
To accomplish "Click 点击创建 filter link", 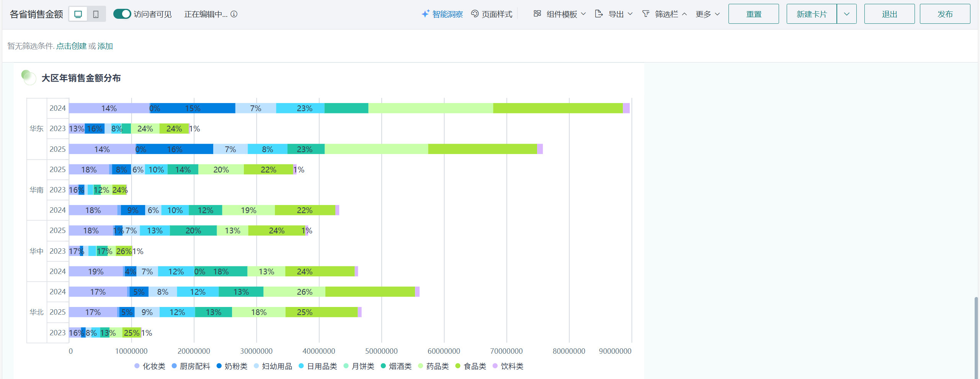I will (71, 46).
